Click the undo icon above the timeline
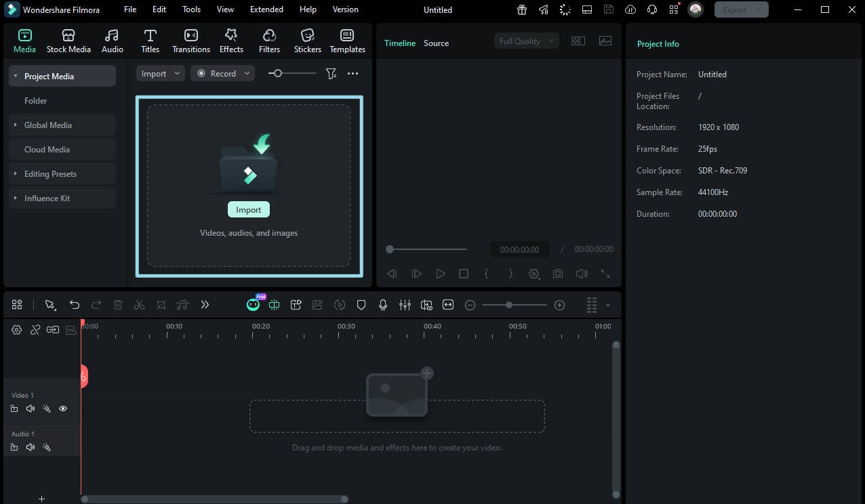865x504 pixels. [x=75, y=305]
